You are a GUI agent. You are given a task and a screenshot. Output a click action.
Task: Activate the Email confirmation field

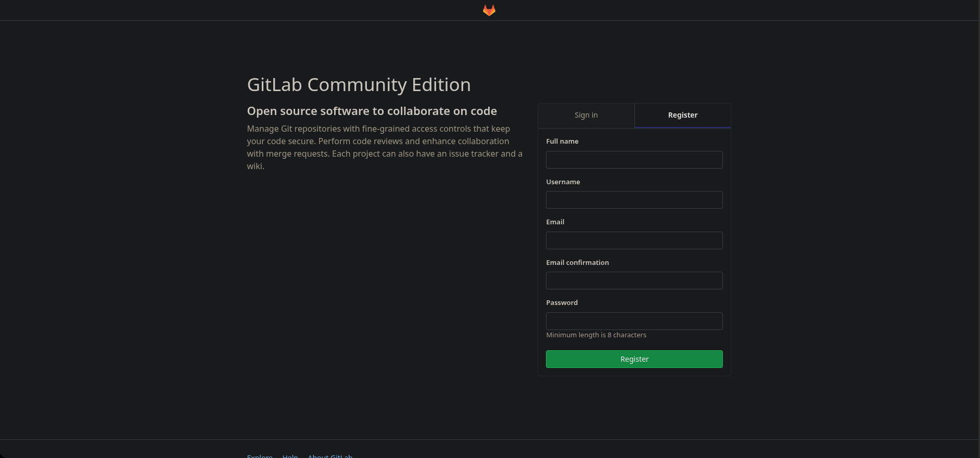tap(634, 281)
